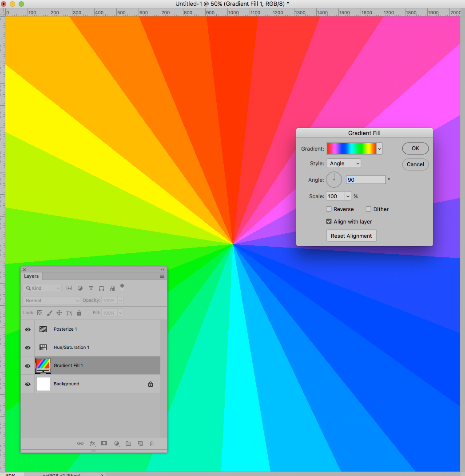Click the Angle dial control
The height and width of the screenshot is (476, 465).
334,180
